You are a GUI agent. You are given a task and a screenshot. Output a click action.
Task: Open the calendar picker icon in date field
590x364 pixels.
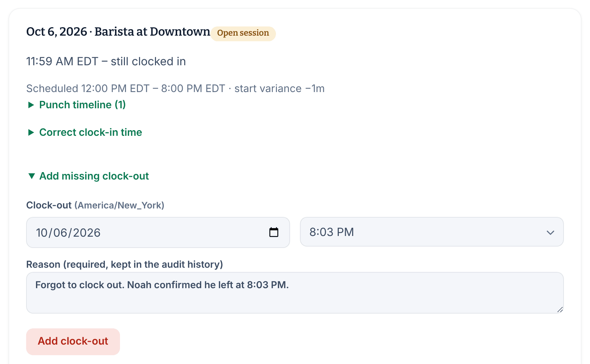274,232
